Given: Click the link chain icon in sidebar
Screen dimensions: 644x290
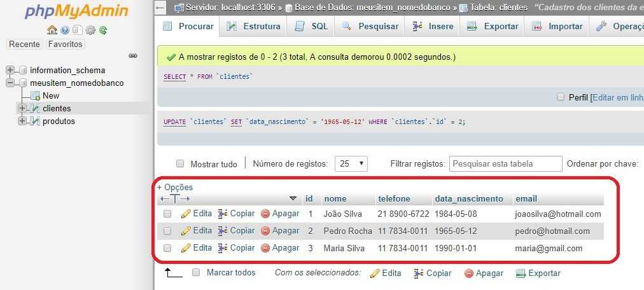Looking at the screenshot, I should tap(133, 56).
